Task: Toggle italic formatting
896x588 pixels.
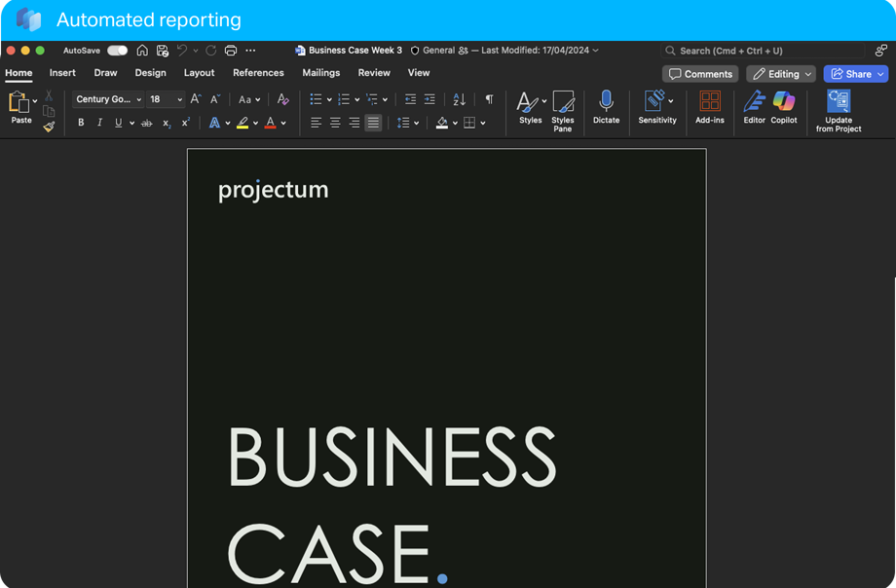Action: coord(99,123)
